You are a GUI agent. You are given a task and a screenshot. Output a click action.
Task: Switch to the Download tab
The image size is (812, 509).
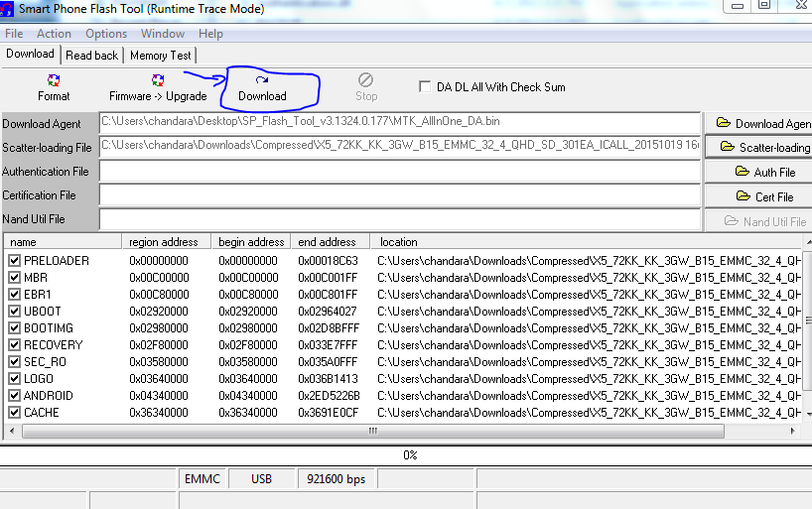[30, 54]
